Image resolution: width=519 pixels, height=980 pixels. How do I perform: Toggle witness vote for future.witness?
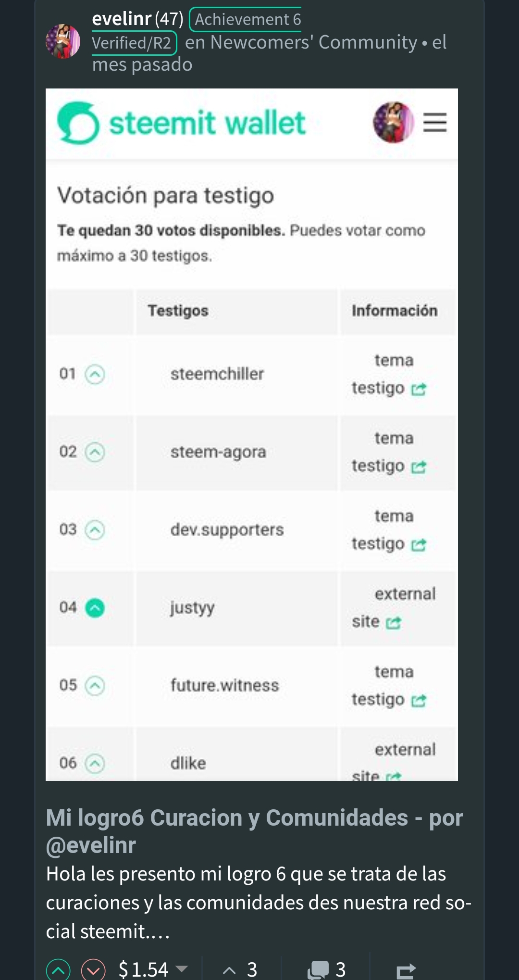coord(95,686)
